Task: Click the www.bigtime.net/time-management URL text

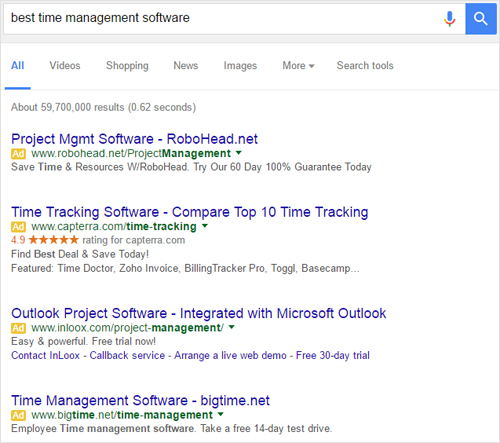Action: pyautogui.click(x=122, y=415)
